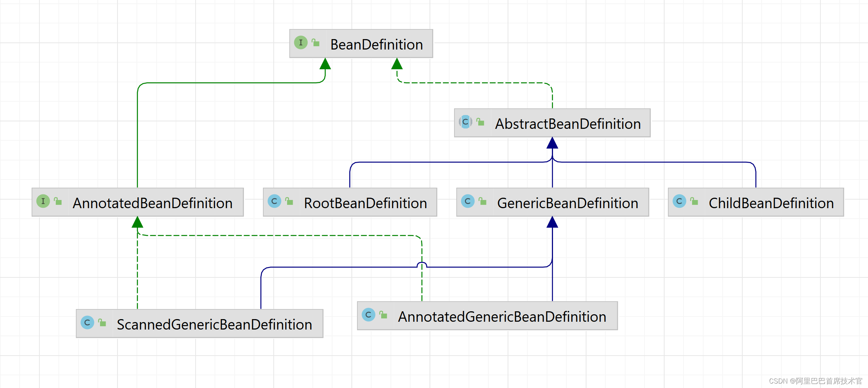This screenshot has width=868, height=388.
Task: Click the class icon on ScannedGenericBeanDefinition
Action: [88, 323]
